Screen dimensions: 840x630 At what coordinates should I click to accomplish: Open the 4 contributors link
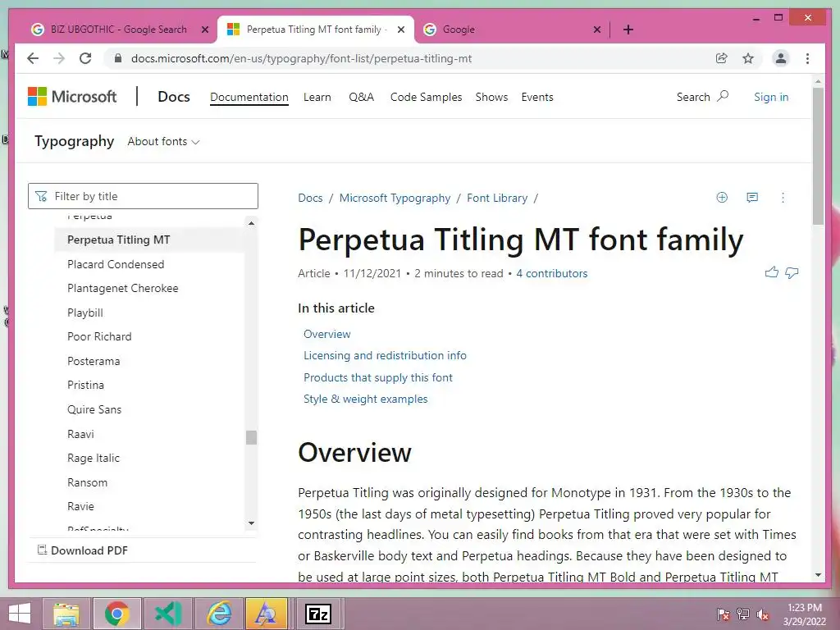(552, 273)
